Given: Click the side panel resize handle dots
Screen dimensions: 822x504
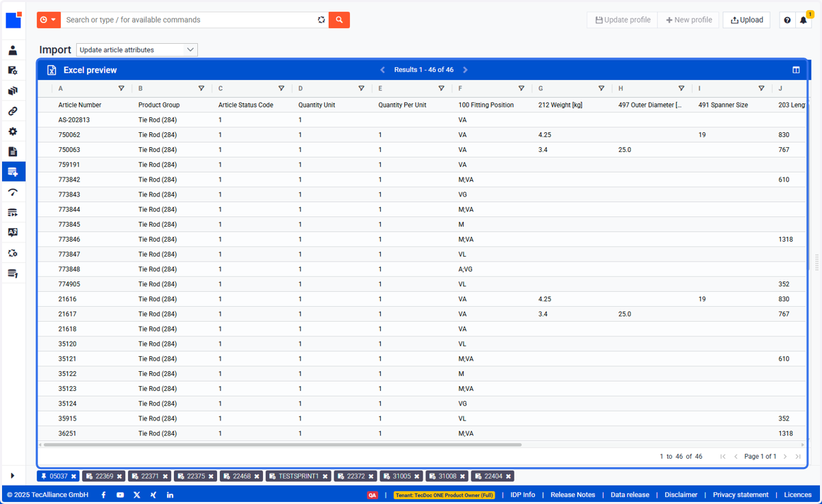Looking at the screenshot, I should (817, 262).
